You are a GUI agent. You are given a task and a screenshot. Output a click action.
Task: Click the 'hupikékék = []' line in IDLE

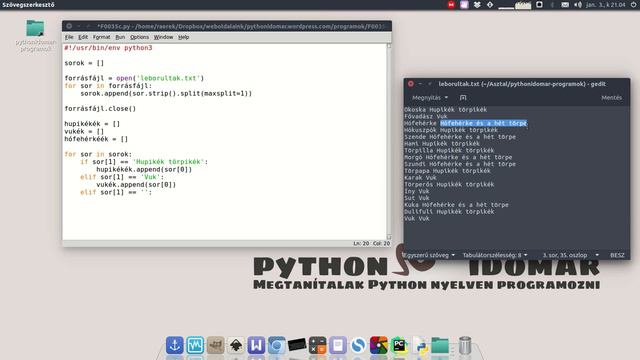click(92, 124)
